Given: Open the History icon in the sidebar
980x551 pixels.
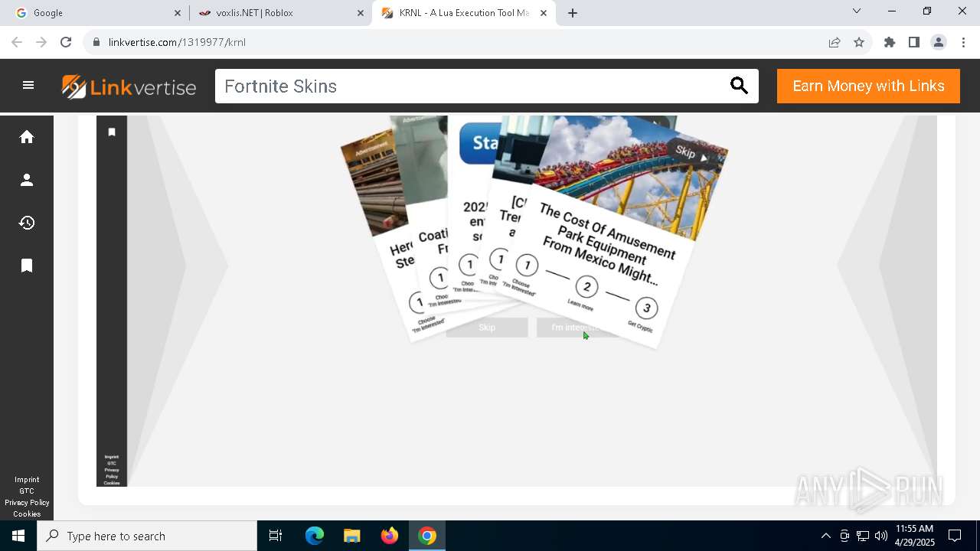Looking at the screenshot, I should tap(27, 223).
